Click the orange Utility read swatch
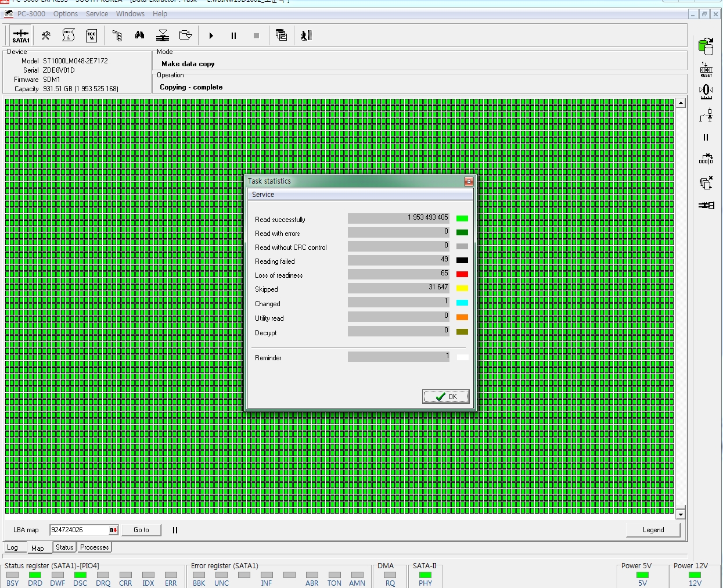723x588 pixels. [x=462, y=317]
